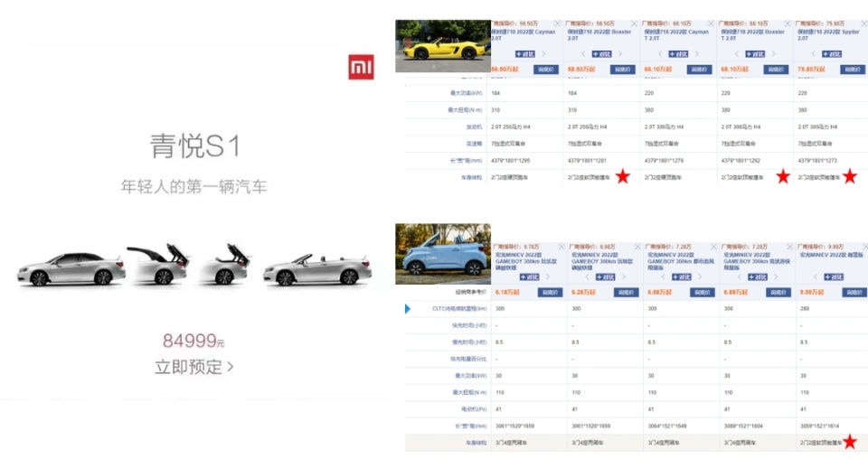Image resolution: width=868 pixels, height=459 pixels.
Task: Click 询底价 next to 58.50万起
Action: (623, 70)
